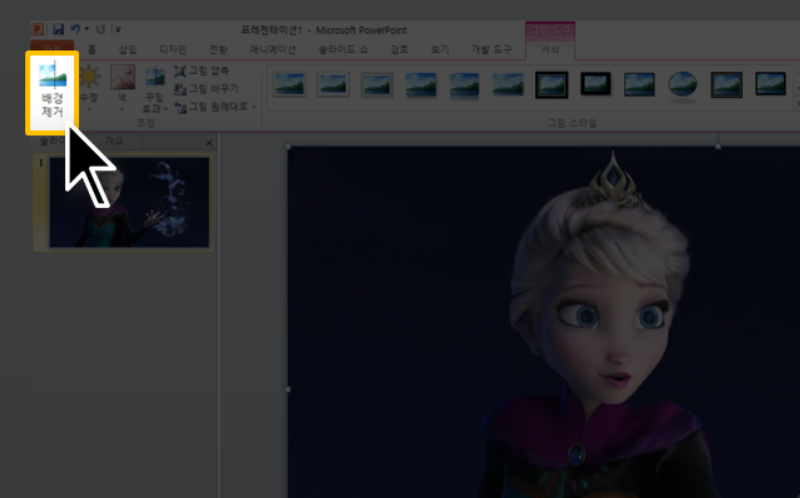800x498 pixels.
Task: Switch to the 전환 Transitions tab
Action: click(218, 49)
